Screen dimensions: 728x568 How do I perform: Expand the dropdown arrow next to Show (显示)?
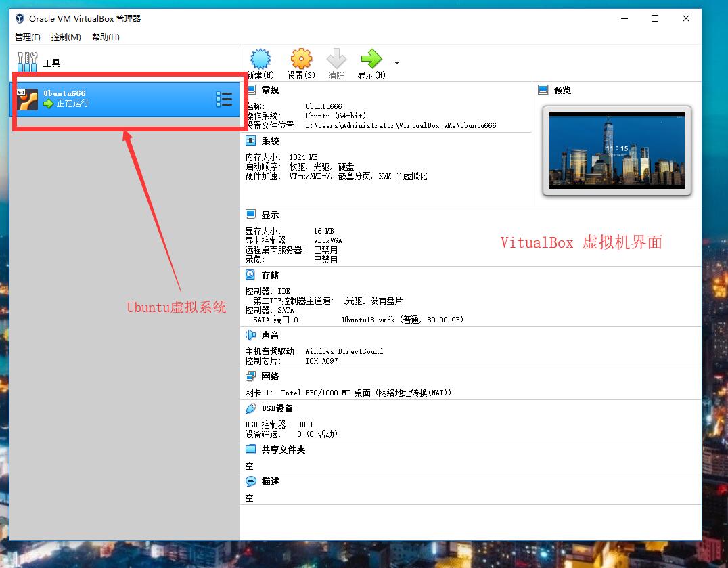click(x=396, y=63)
